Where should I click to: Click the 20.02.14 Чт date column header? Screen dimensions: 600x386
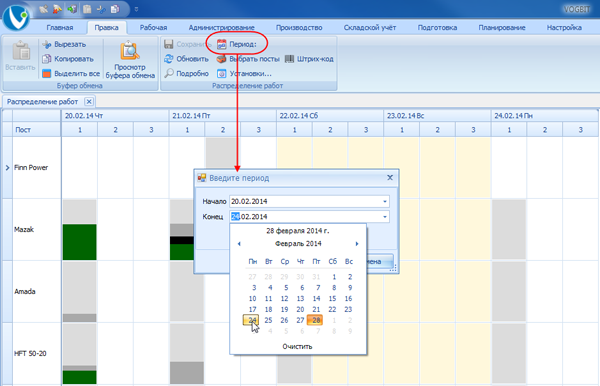coord(115,116)
